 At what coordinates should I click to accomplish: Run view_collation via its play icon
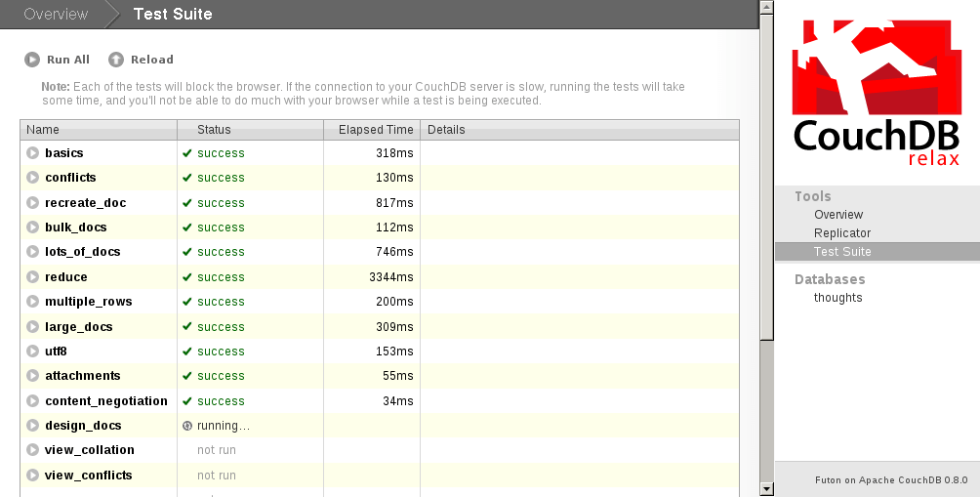(32, 449)
